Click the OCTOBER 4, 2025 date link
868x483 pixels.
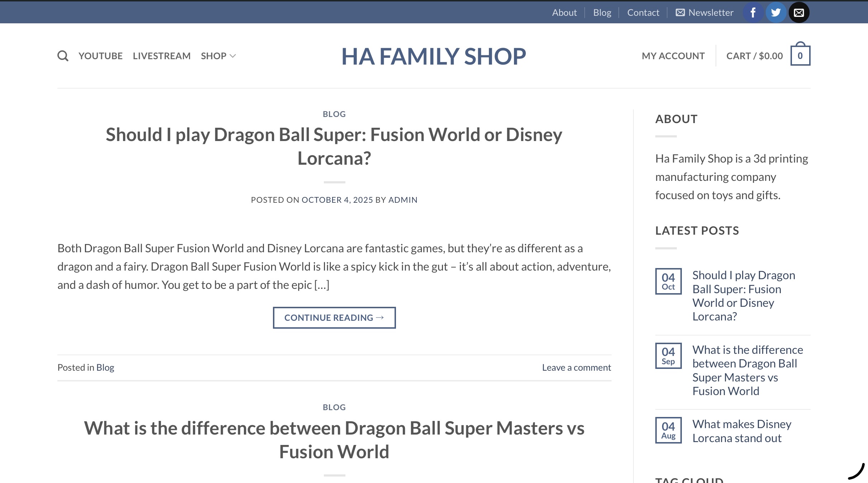337,200
